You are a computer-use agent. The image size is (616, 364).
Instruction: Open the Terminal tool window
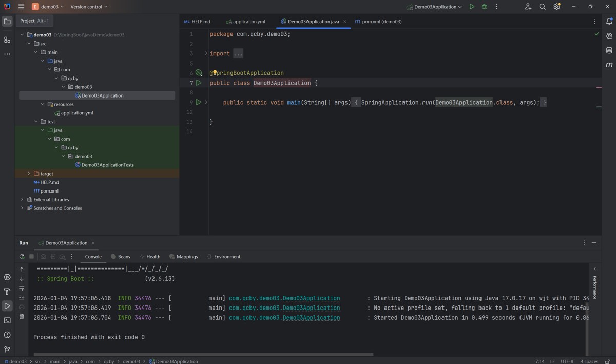tap(7, 320)
